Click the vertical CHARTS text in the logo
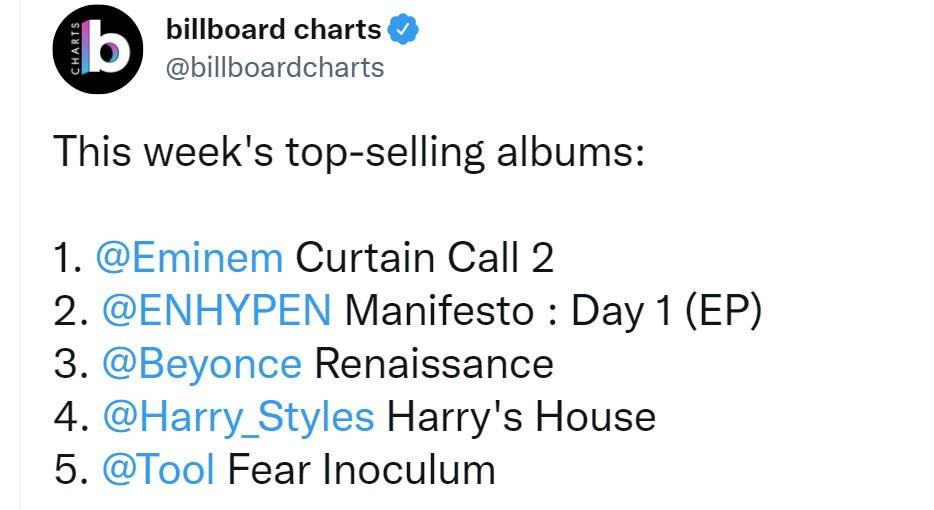This screenshot has height=510, width=934. [x=75, y=48]
